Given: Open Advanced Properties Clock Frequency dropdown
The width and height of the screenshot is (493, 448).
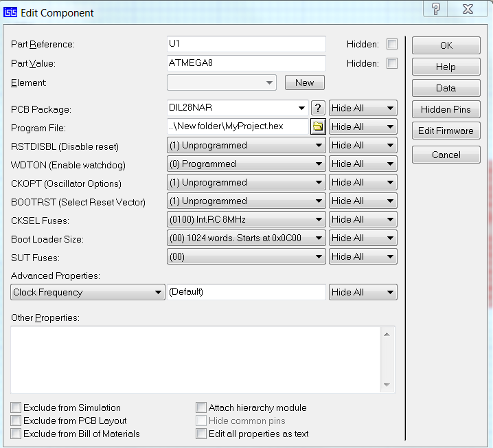Looking at the screenshot, I should tap(88, 292).
